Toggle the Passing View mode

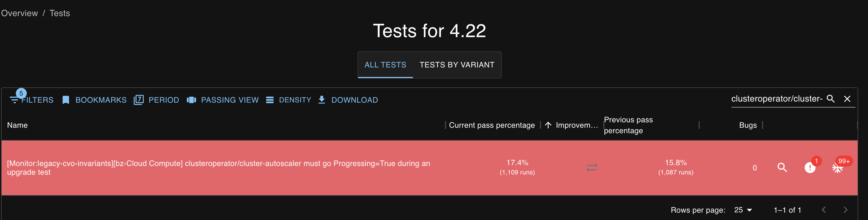coord(223,100)
